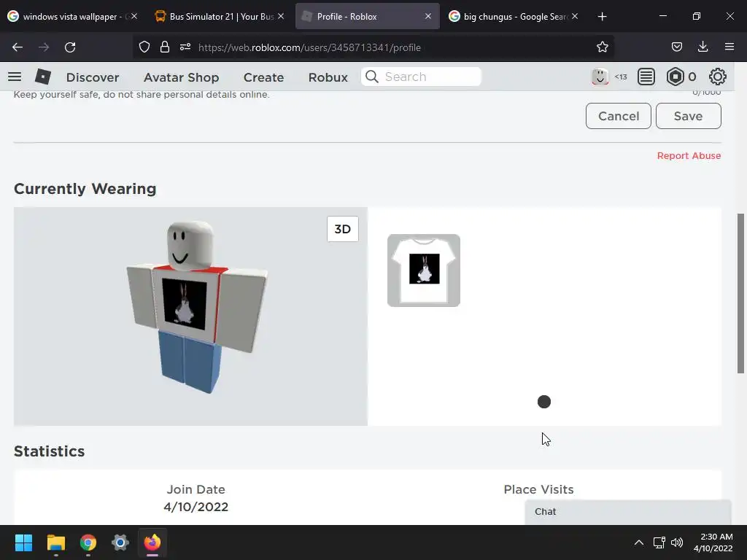Click the browser forward arrow
Image resolution: width=747 pixels, height=560 pixels.
44,47
